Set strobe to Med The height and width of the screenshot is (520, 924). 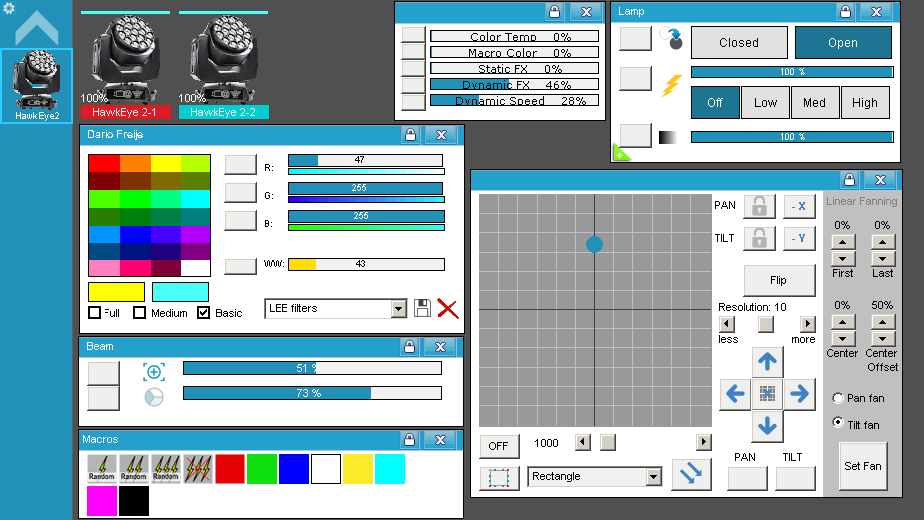tap(814, 103)
